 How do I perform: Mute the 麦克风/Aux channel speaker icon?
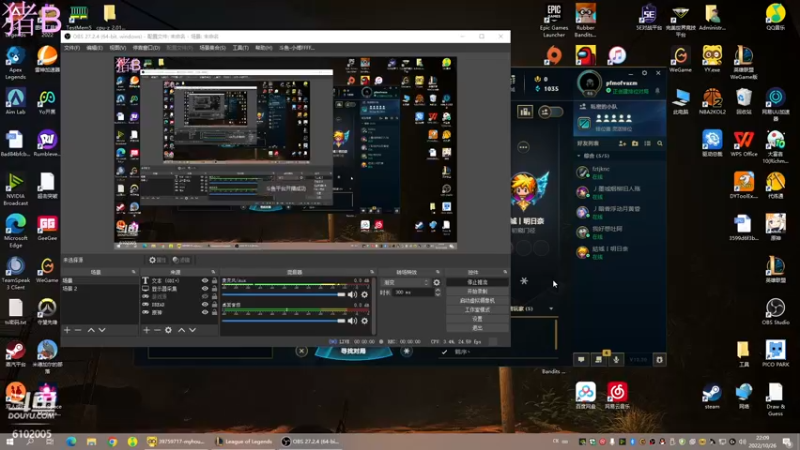point(353,294)
